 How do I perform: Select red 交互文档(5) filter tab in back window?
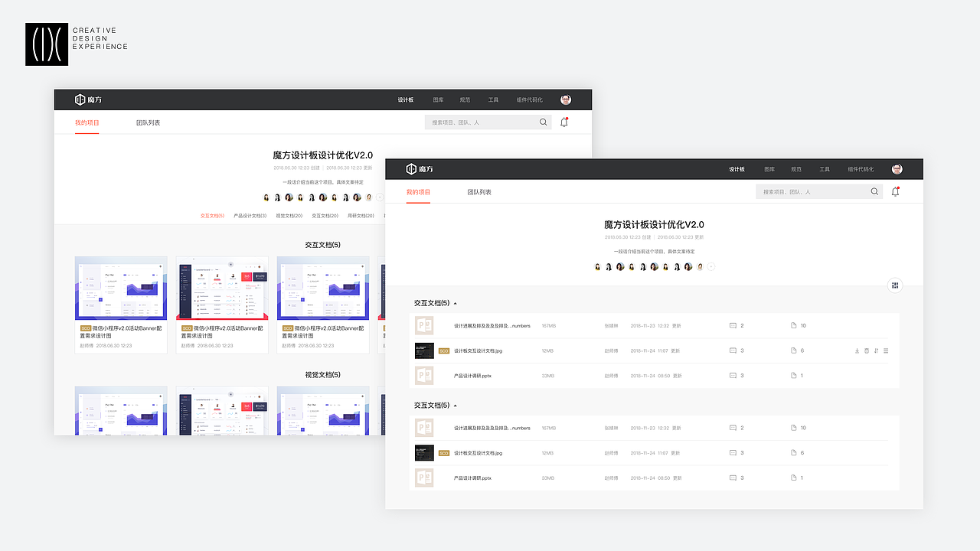(212, 216)
